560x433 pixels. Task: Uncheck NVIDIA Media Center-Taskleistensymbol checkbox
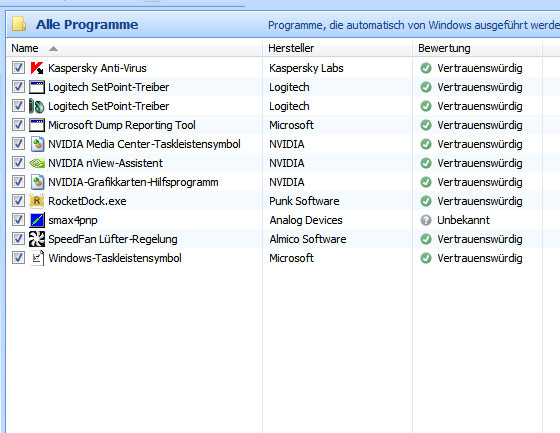coord(18,144)
